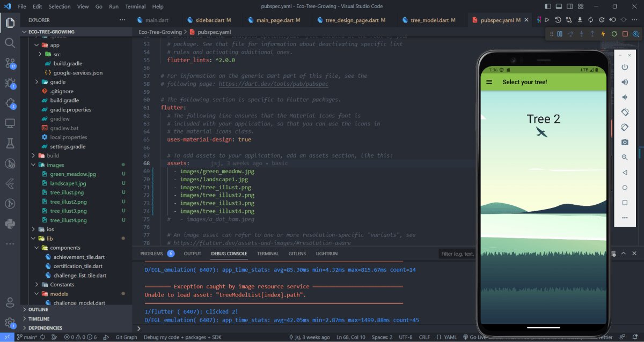Tap Tree 2 label in phone app
This screenshot has height=342, width=644.
click(x=543, y=119)
